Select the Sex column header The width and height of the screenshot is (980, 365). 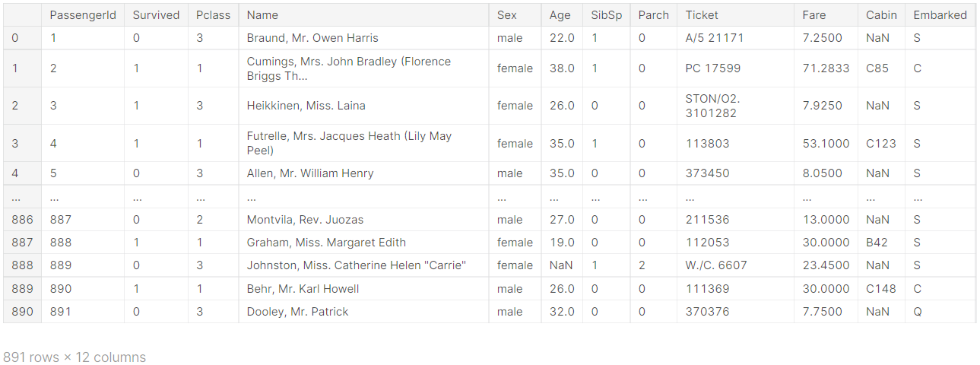[506, 15]
